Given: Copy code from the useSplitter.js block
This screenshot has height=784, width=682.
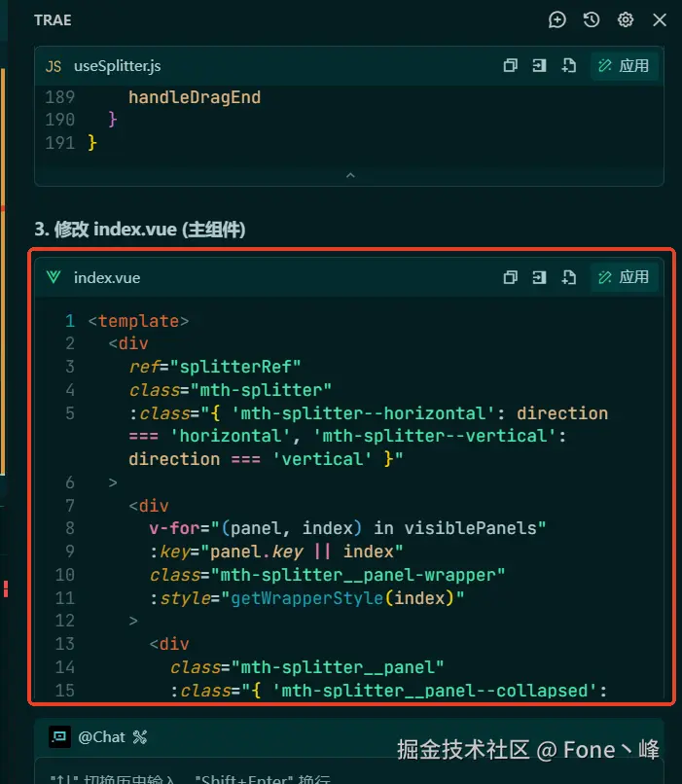Looking at the screenshot, I should (510, 66).
